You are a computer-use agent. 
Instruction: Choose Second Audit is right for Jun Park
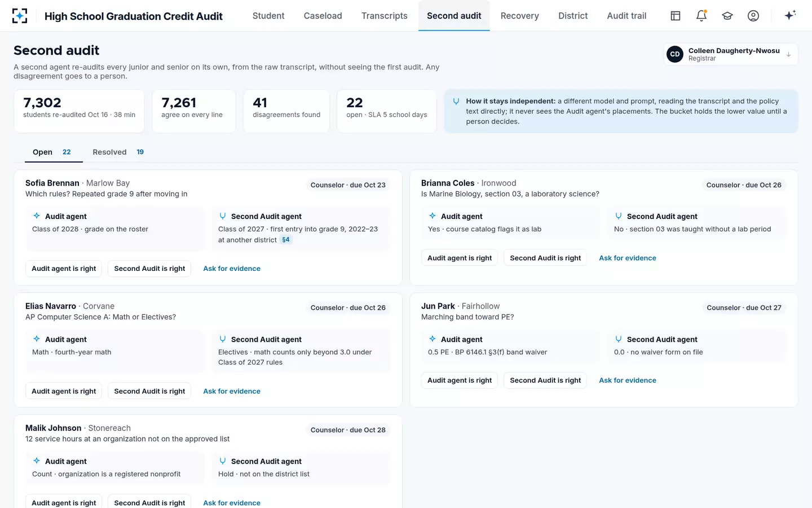point(545,380)
